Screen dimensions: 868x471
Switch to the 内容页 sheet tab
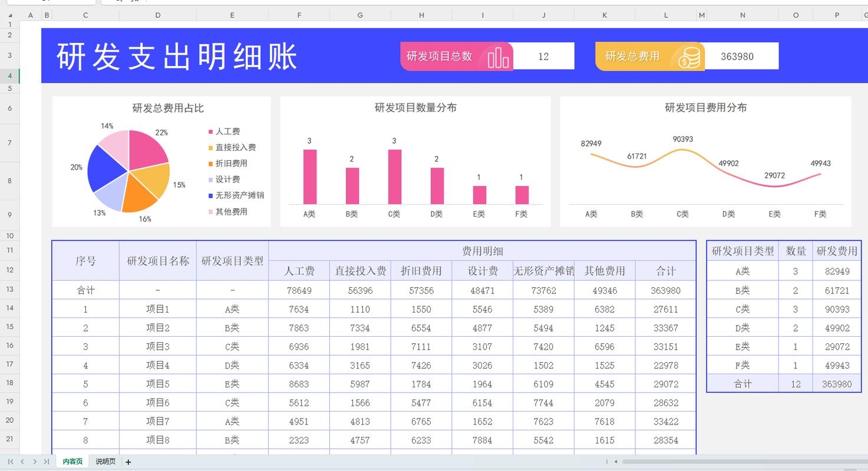[72, 462]
